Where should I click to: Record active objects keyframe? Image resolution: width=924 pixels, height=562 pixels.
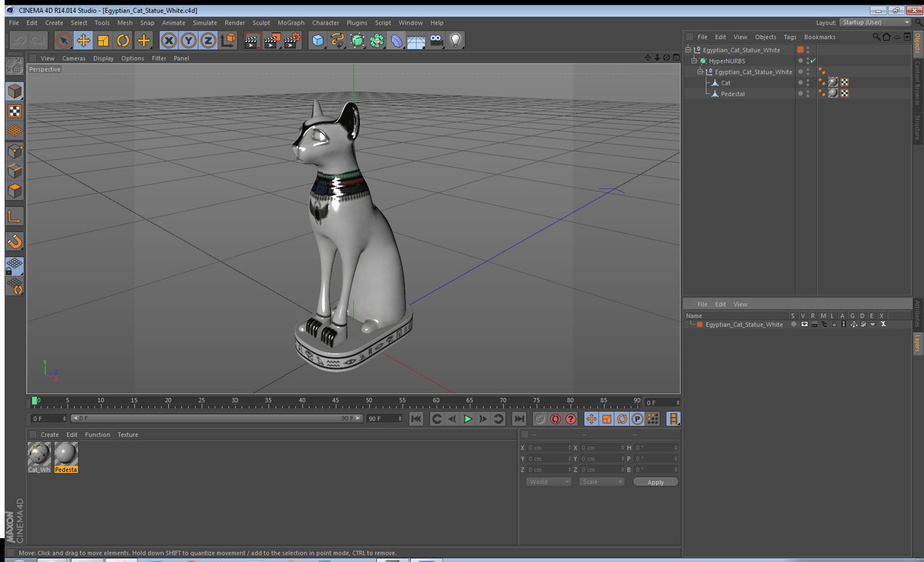click(540, 419)
